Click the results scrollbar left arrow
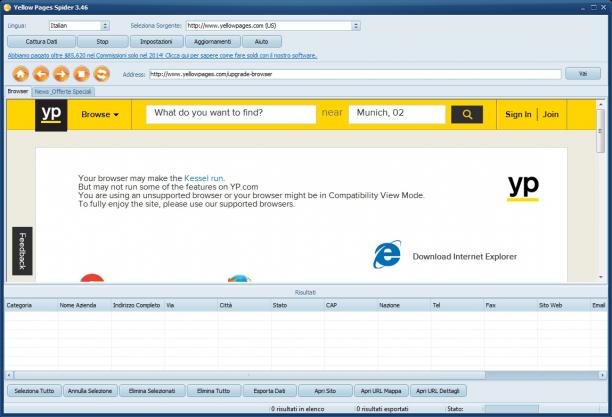 click(9, 375)
